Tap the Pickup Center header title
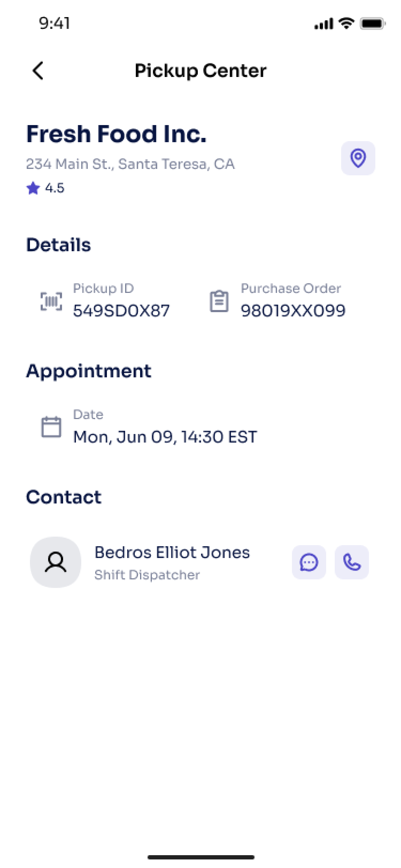Viewport: 401px width, 868px height. [200, 71]
